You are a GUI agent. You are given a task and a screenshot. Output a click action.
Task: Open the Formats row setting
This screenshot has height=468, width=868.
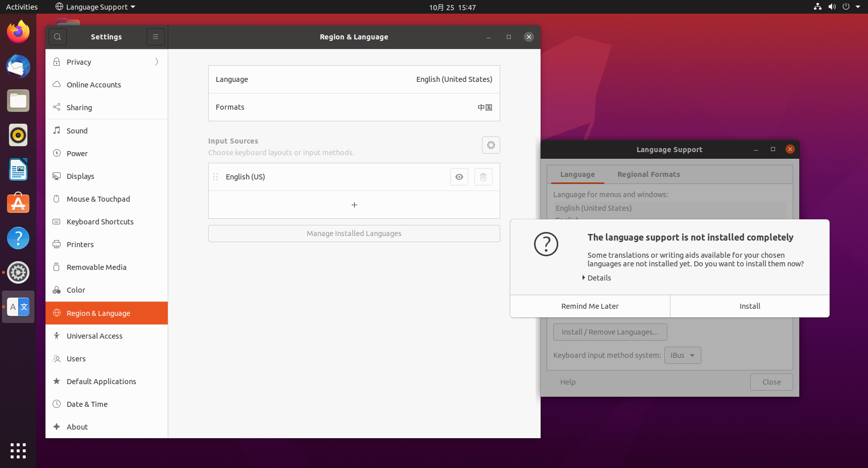354,107
